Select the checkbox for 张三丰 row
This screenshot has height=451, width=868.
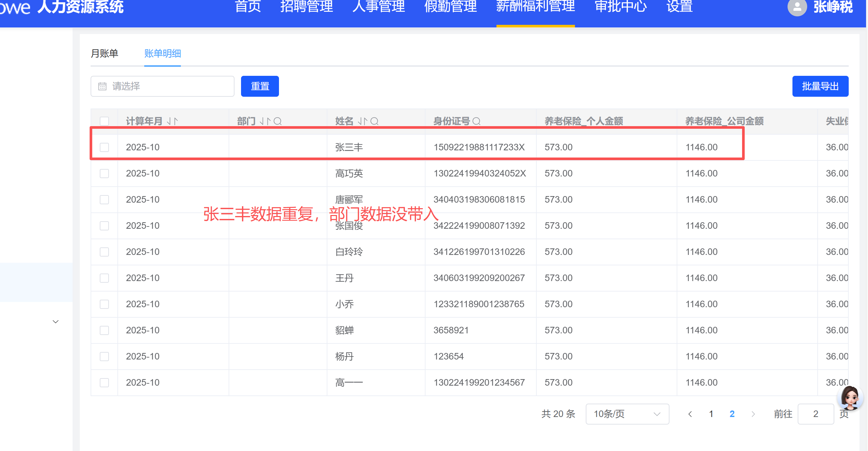[104, 147]
